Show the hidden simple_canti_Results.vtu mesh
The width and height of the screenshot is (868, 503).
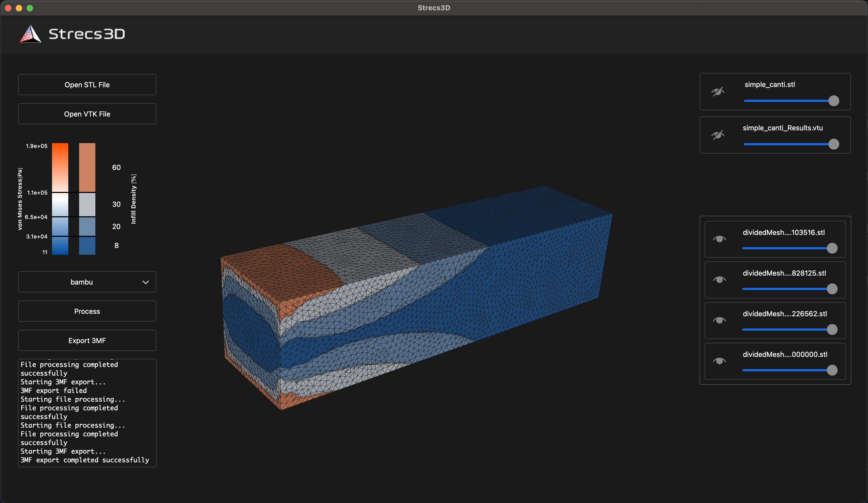click(x=718, y=135)
